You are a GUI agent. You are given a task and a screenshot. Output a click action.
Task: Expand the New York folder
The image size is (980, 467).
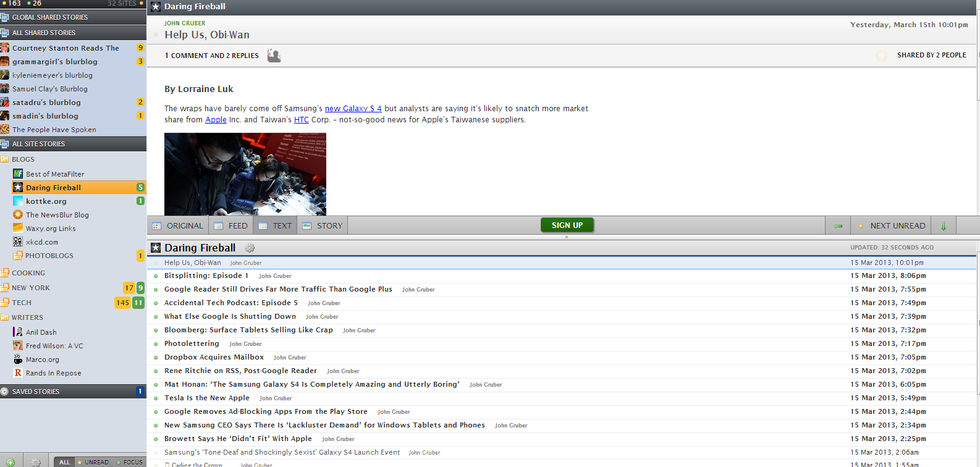click(5, 287)
